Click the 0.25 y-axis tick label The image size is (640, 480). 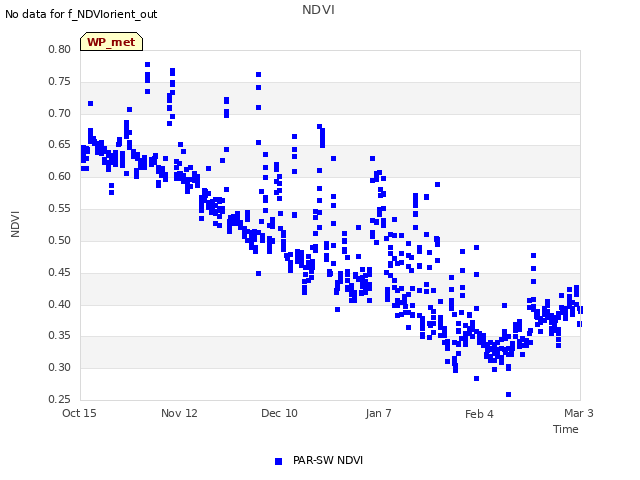click(x=60, y=399)
